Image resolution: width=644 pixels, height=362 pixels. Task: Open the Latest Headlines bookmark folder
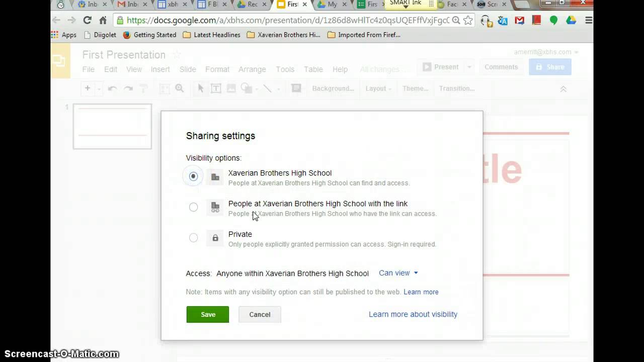point(212,35)
